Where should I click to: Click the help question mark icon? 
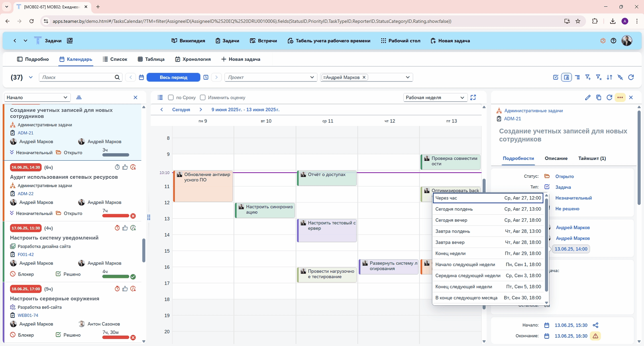[613, 41]
